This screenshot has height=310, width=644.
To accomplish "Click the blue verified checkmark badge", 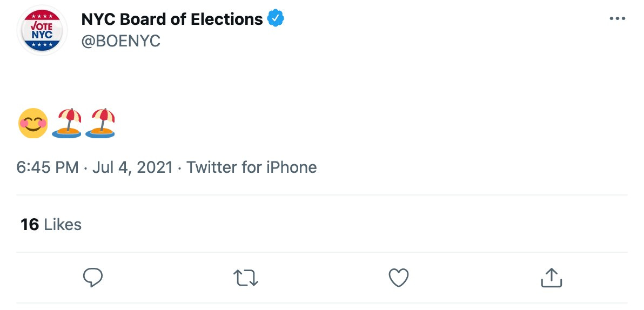I will pos(276,18).
